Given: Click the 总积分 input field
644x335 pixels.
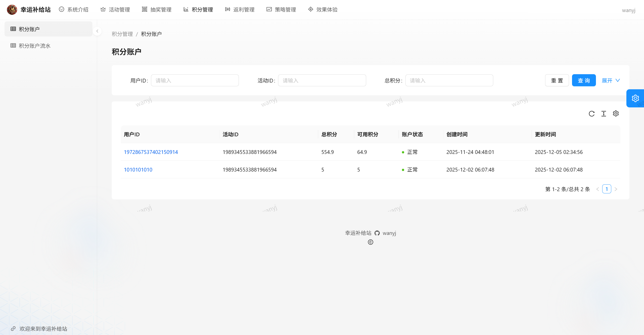Looking at the screenshot, I should click(449, 80).
